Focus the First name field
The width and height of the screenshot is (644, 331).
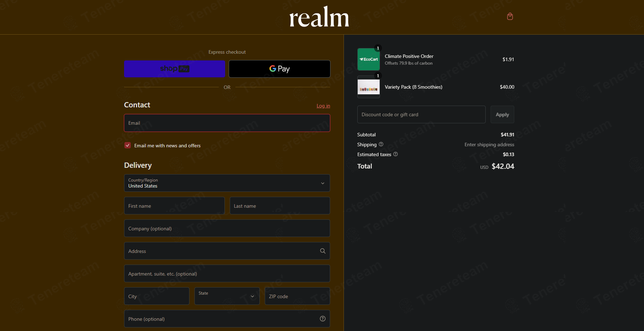[174, 206]
